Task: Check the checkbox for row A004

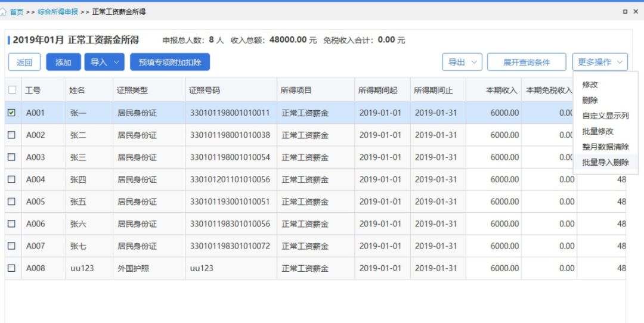Action: click(x=11, y=179)
